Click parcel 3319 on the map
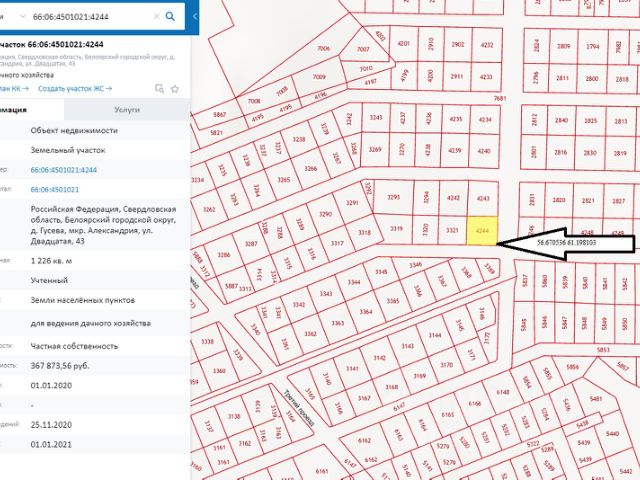640x480 pixels. [397, 230]
